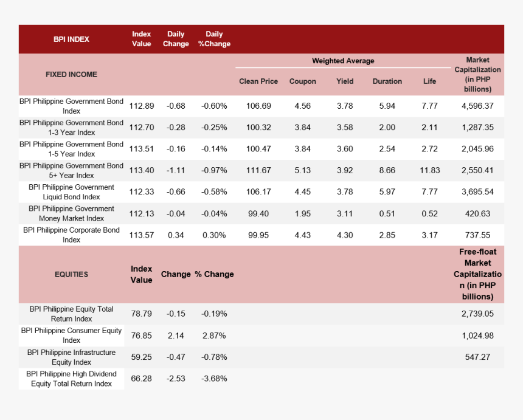Click coupon value 5.13

pos(302,170)
